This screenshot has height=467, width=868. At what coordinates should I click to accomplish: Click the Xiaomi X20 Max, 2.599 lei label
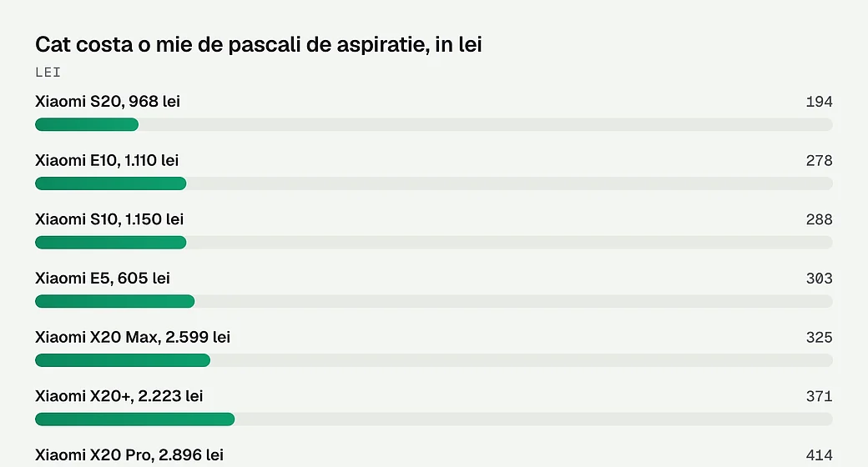(x=133, y=337)
